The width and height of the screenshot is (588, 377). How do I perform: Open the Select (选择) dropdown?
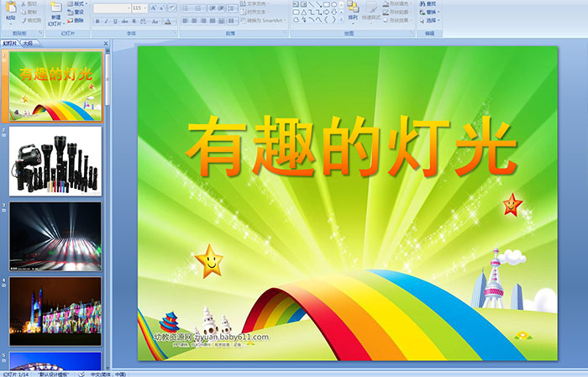(430, 20)
